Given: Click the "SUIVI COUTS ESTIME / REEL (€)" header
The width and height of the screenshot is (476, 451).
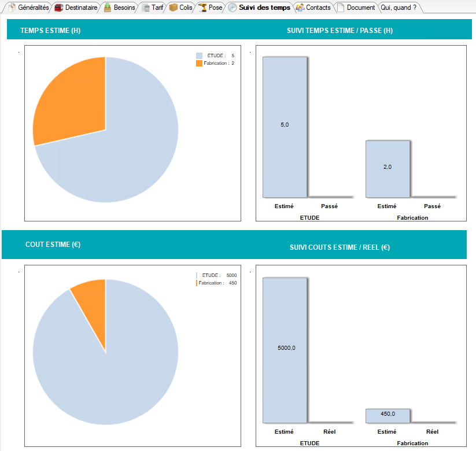Looking at the screenshot, I should (340, 247).
